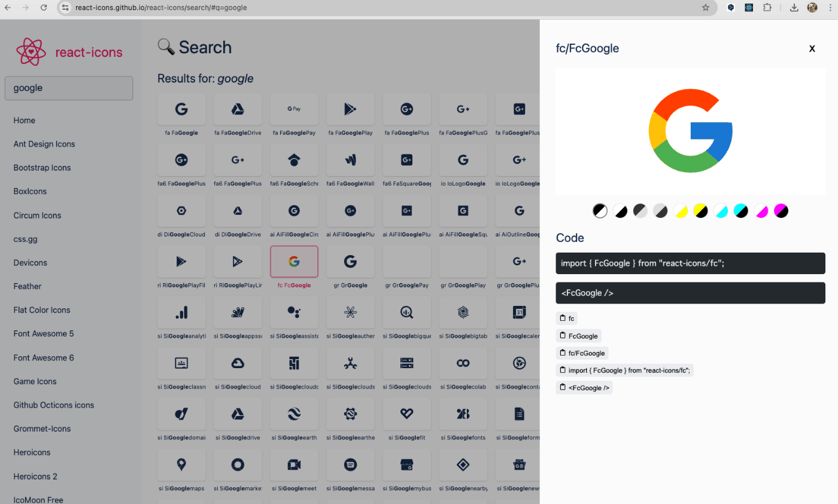Viewport: 838px width, 504px height.
Task: Open the fa6 Google Scholar icon card
Action: pos(294,160)
